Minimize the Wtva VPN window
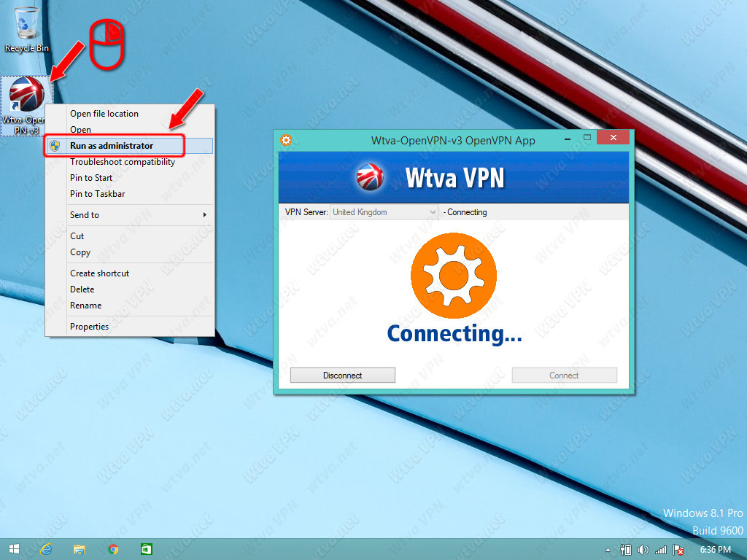 click(x=568, y=139)
